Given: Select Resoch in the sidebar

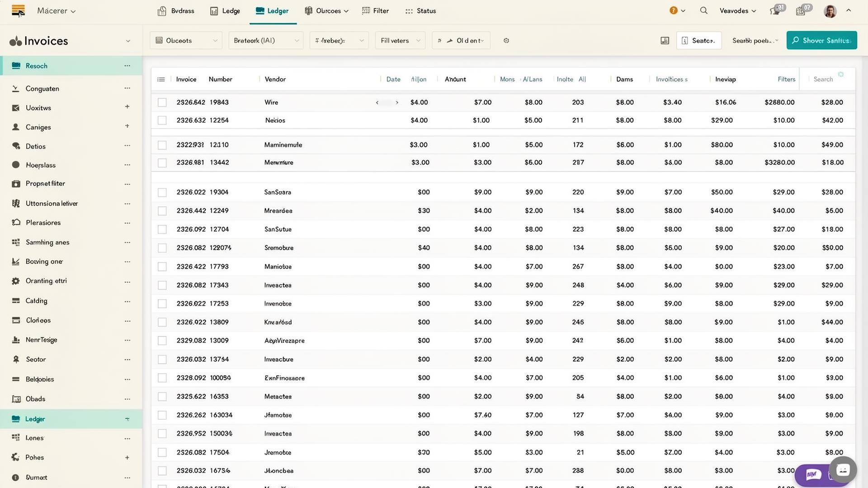Looking at the screenshot, I should tap(71, 66).
